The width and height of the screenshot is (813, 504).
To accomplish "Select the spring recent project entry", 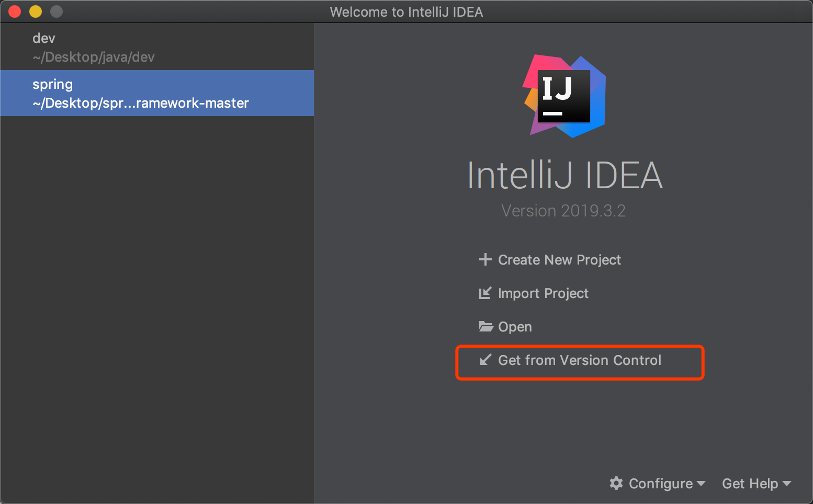I will [157, 93].
